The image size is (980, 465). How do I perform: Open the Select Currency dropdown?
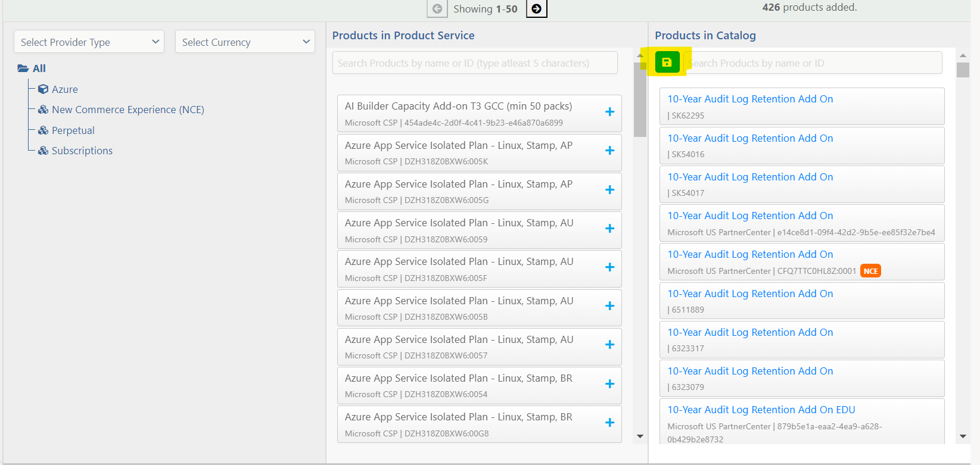245,42
